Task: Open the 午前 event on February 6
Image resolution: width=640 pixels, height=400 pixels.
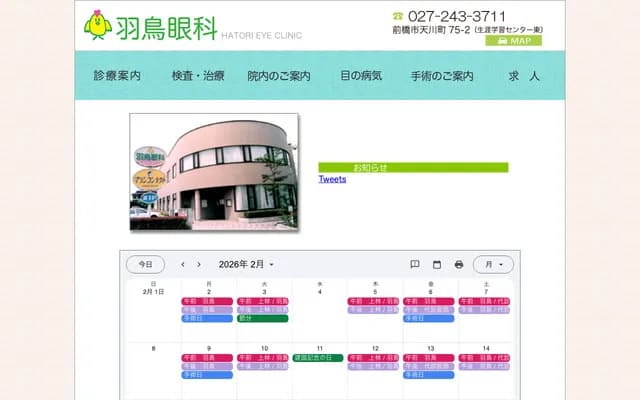Action: click(x=429, y=301)
